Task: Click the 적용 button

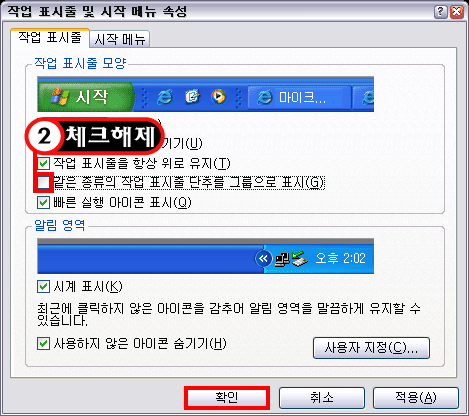Action: click(416, 398)
